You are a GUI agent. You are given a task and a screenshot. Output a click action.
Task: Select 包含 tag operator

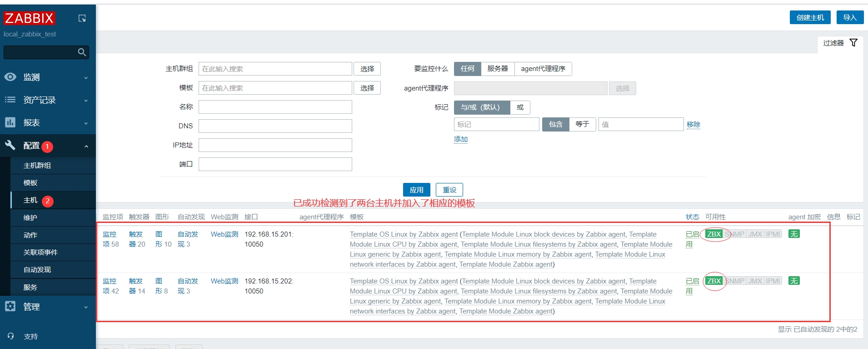tap(556, 124)
